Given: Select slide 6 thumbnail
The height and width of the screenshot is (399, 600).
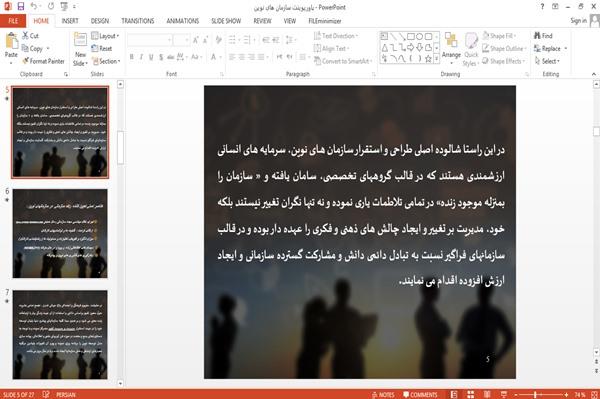Looking at the screenshot, I should click(x=60, y=233).
